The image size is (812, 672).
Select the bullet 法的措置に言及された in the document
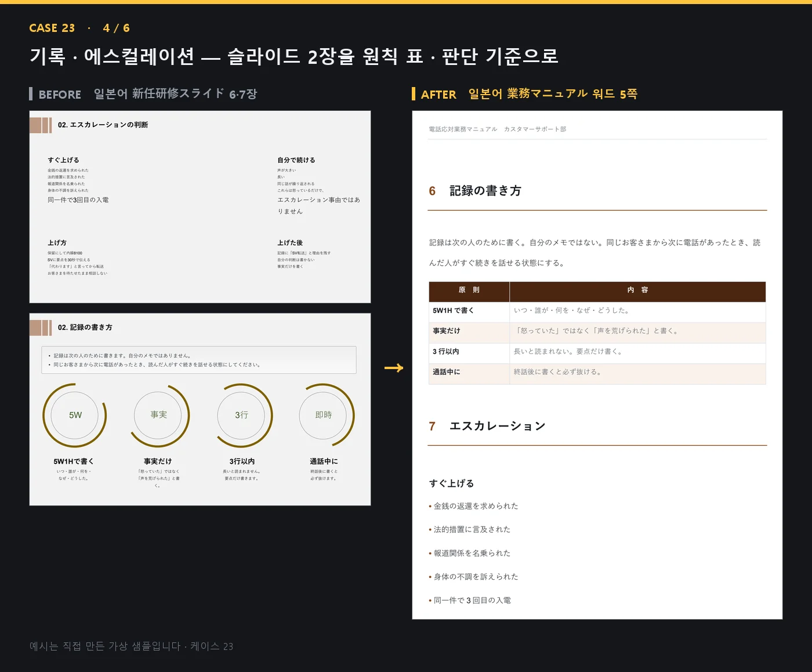pyautogui.click(x=470, y=529)
